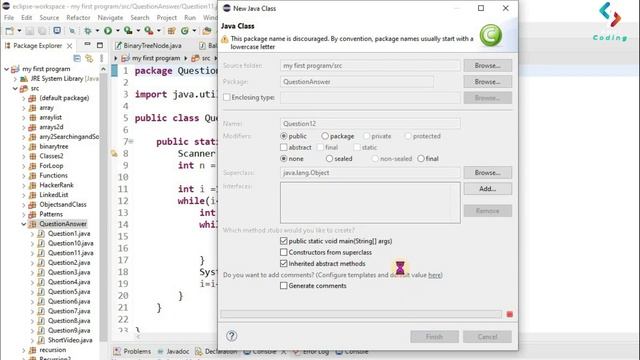
Task: Click the New Java Package toolbar icon
Action: 171,31
